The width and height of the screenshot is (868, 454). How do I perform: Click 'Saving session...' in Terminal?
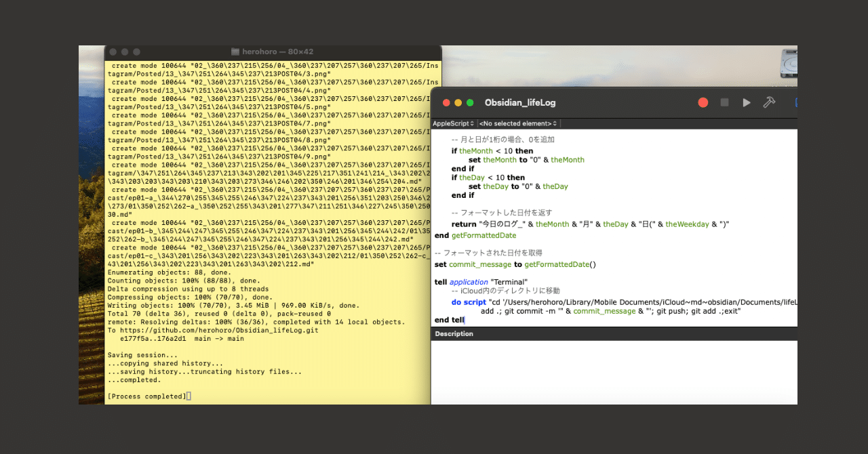click(x=142, y=355)
